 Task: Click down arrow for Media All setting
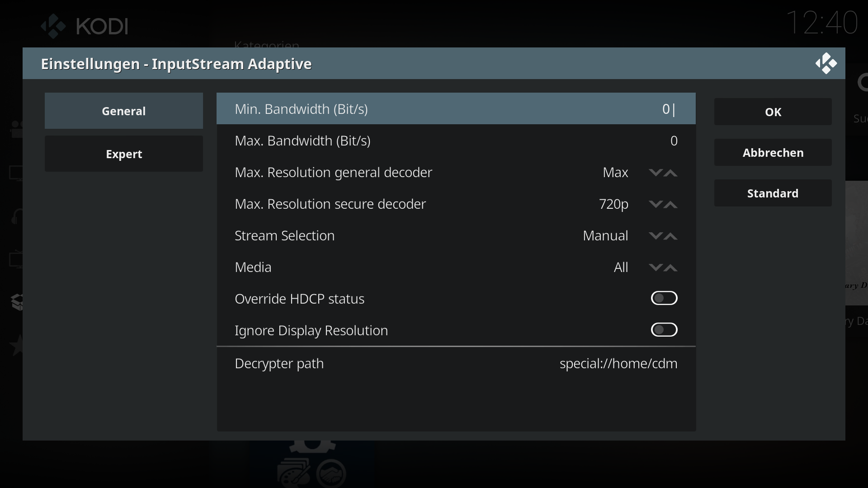(x=656, y=267)
